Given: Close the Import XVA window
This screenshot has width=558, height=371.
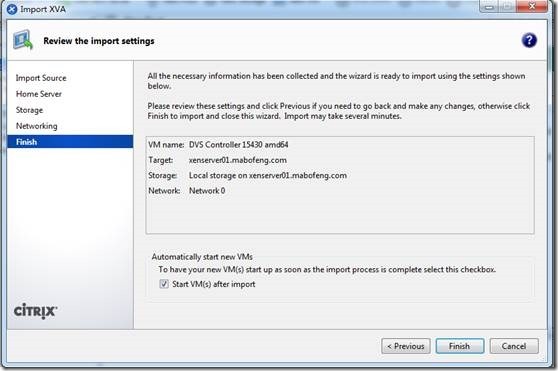Looking at the screenshot, I should 532,6.
